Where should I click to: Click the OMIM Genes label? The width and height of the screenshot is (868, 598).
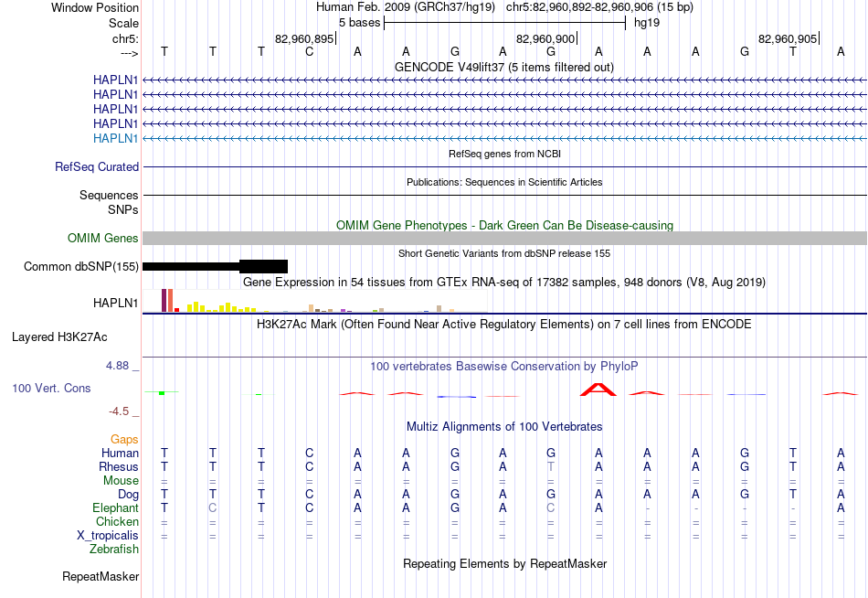[102, 239]
